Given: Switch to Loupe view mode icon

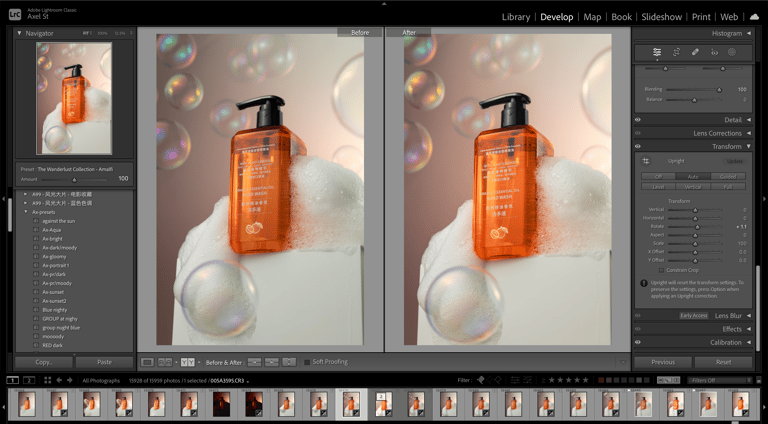Looking at the screenshot, I should [x=147, y=362].
